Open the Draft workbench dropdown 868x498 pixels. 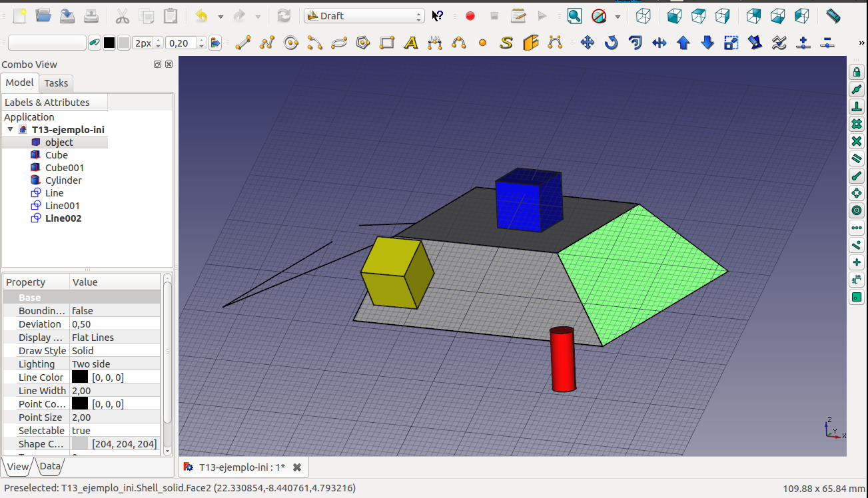point(364,16)
